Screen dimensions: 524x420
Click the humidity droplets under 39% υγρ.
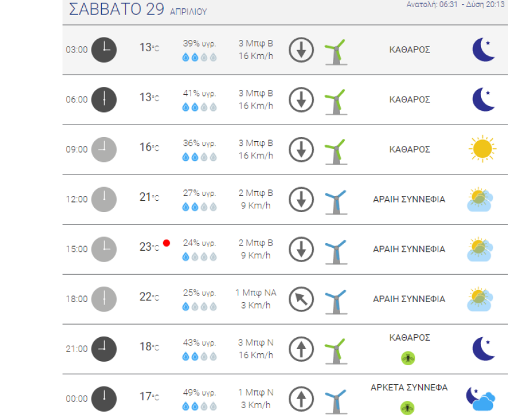pyautogui.click(x=199, y=58)
